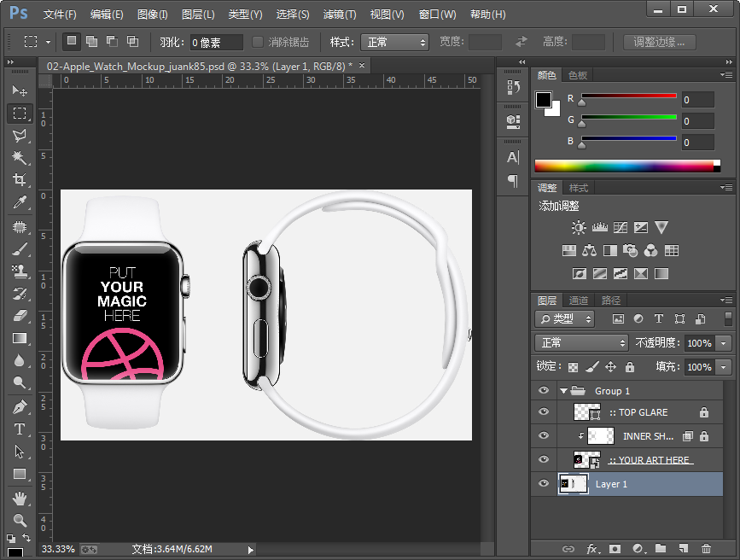The height and width of the screenshot is (560, 740).
Task: Pick a color from the spectrum bar
Action: [627, 166]
